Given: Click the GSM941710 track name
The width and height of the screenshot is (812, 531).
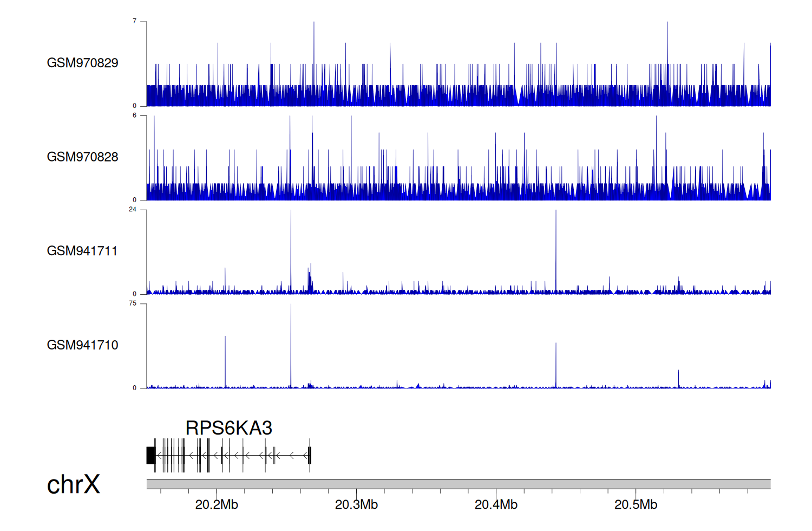Looking at the screenshot, I should (x=82, y=345).
